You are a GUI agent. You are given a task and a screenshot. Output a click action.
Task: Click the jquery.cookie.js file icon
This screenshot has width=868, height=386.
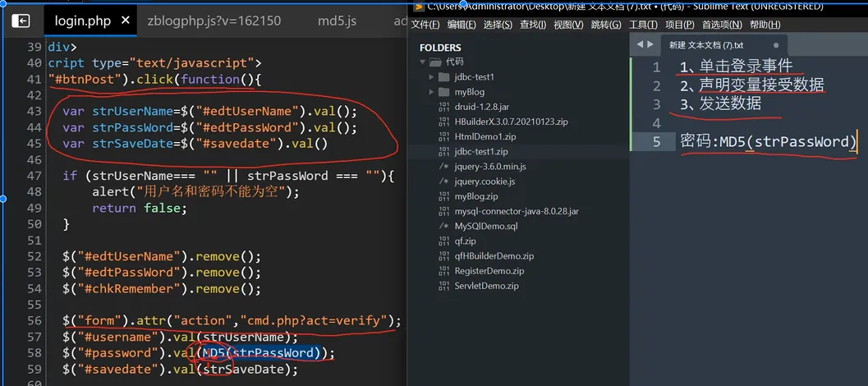point(443,182)
